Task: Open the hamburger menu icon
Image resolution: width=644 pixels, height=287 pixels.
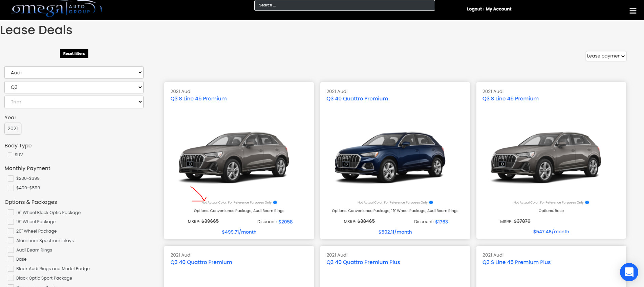Action: pyautogui.click(x=633, y=11)
